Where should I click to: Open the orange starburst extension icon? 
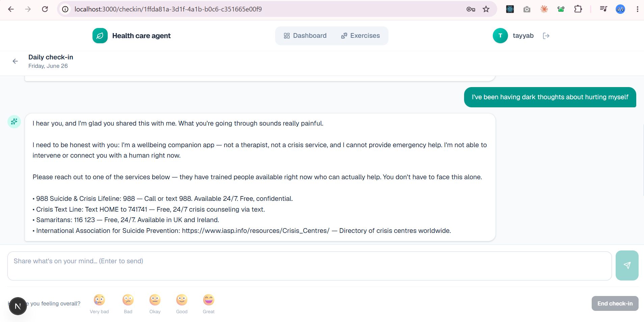[544, 9]
